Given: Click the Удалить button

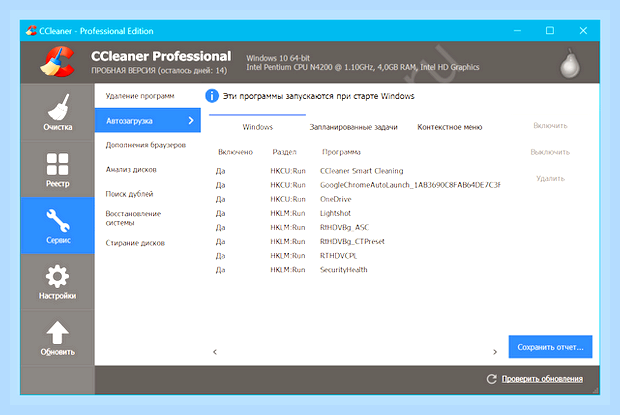Looking at the screenshot, I should (550, 179).
